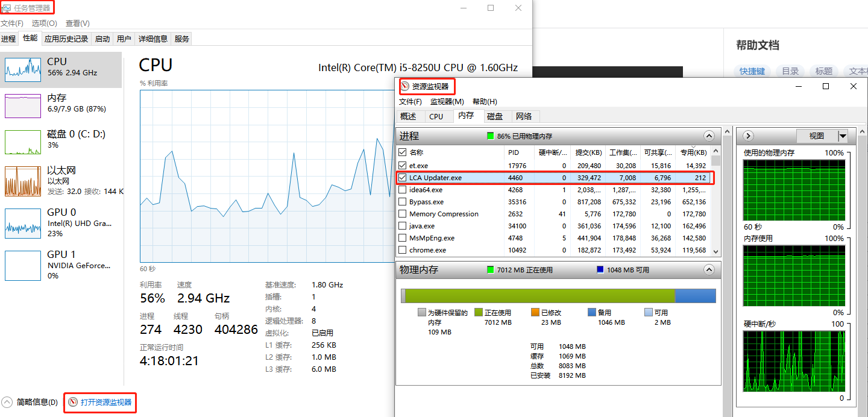
Task: Select the PID 35316 cell
Action: 517,202
